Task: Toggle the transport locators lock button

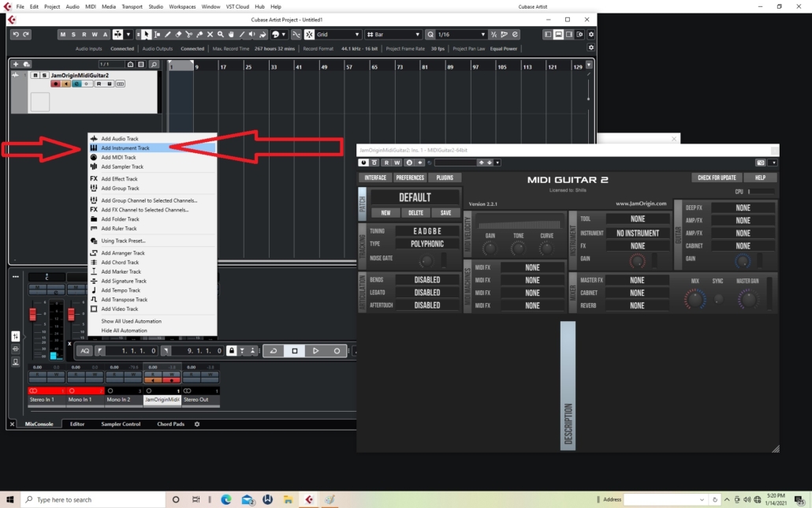Action: click(232, 351)
